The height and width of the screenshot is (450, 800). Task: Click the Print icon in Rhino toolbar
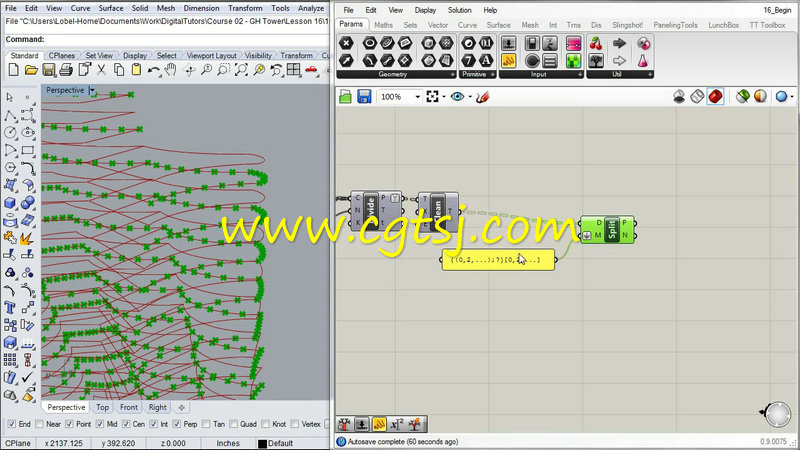(x=66, y=70)
